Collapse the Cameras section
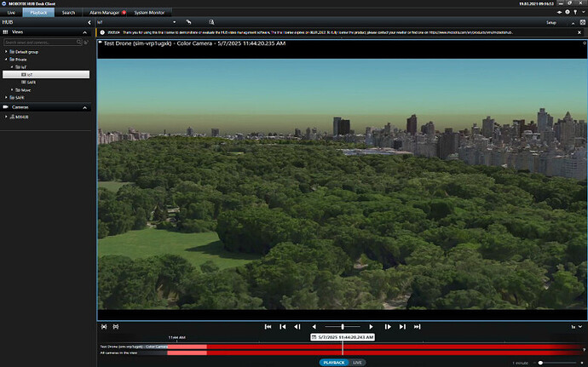Screen dimensions: 588x367 [x=84, y=107]
